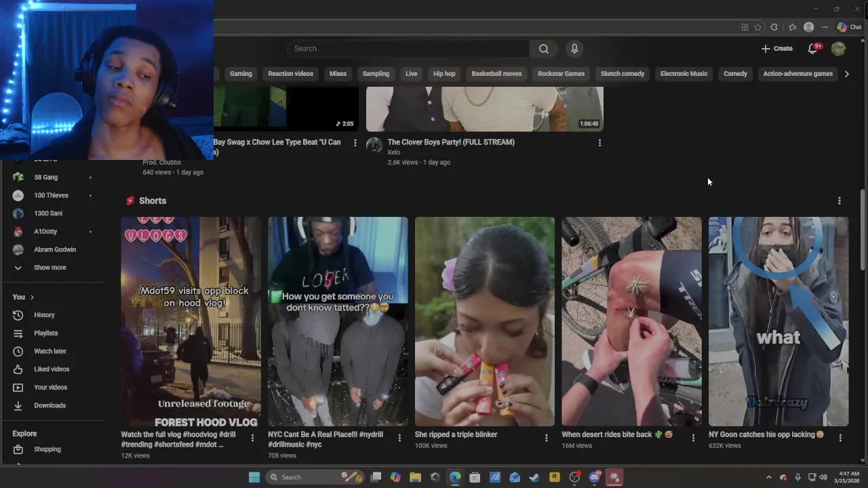Image resolution: width=868 pixels, height=488 pixels.
Task: Open Steam from the taskbar
Action: click(x=534, y=477)
